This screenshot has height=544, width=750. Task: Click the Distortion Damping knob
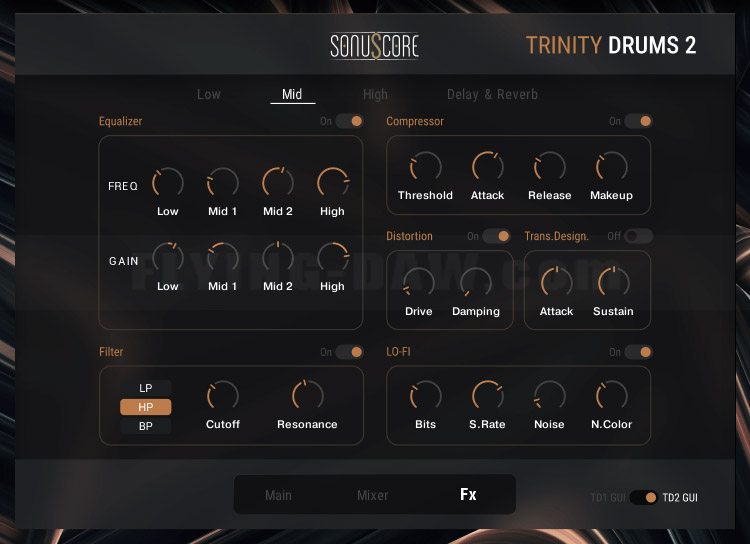(476, 282)
